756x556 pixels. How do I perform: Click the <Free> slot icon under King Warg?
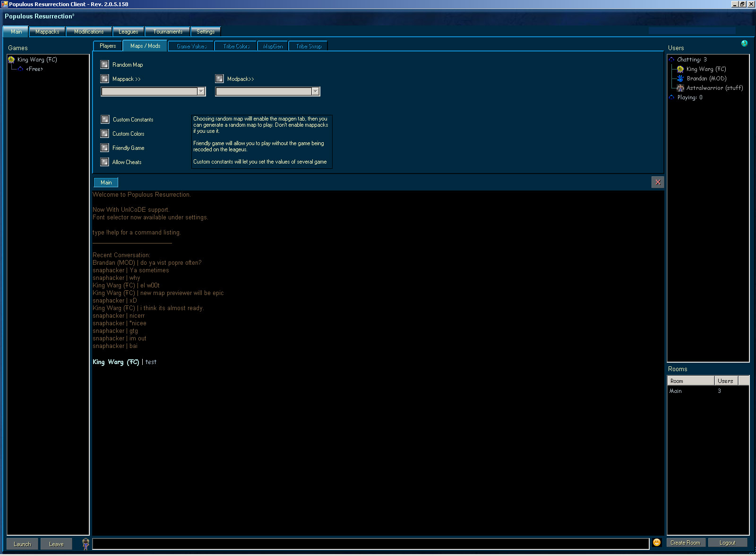click(x=20, y=69)
